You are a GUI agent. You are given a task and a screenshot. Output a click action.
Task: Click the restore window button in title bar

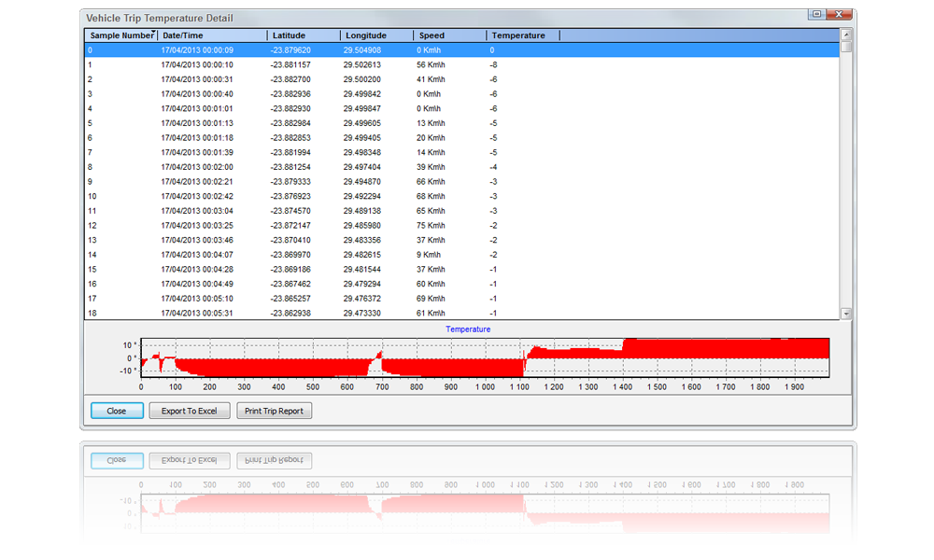(816, 14)
